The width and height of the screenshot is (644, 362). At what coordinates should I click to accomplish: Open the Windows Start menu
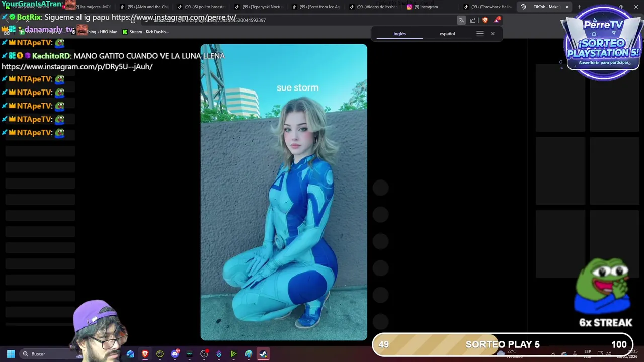tap(11, 354)
